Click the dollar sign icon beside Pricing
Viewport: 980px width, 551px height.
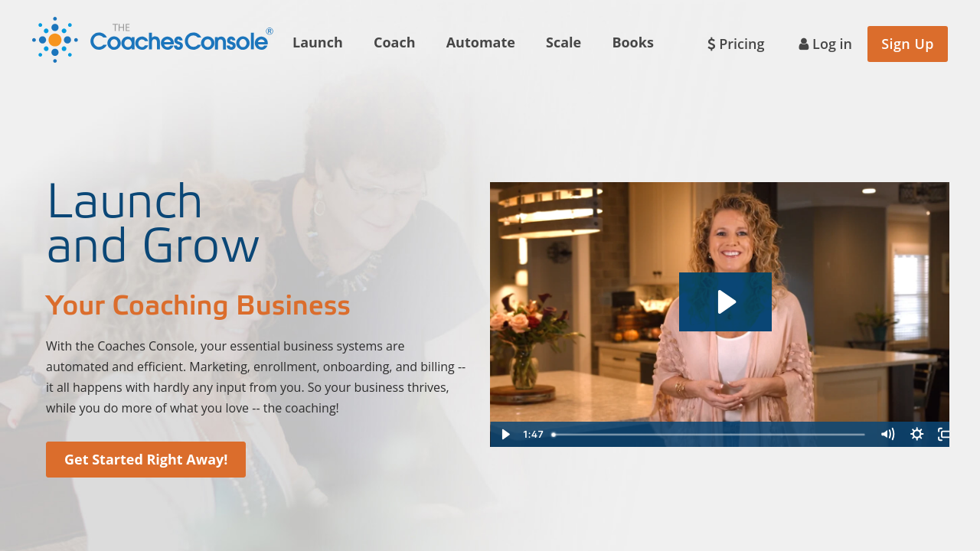click(x=711, y=44)
